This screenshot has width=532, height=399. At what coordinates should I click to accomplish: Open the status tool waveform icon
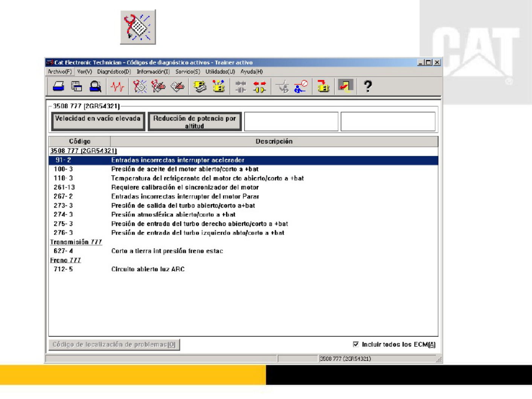(117, 87)
